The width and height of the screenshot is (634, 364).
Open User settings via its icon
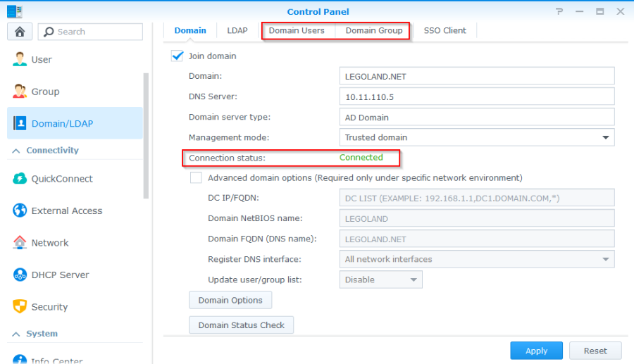(20, 60)
